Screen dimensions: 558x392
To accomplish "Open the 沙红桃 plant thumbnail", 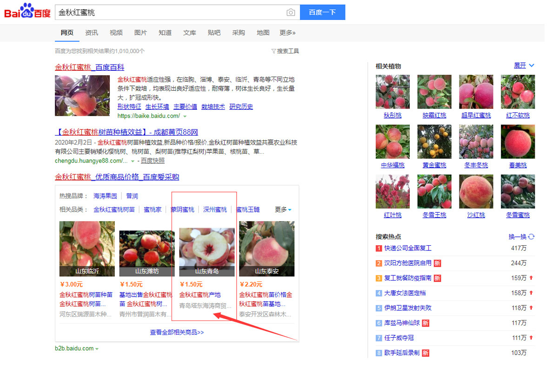I will point(476,191).
